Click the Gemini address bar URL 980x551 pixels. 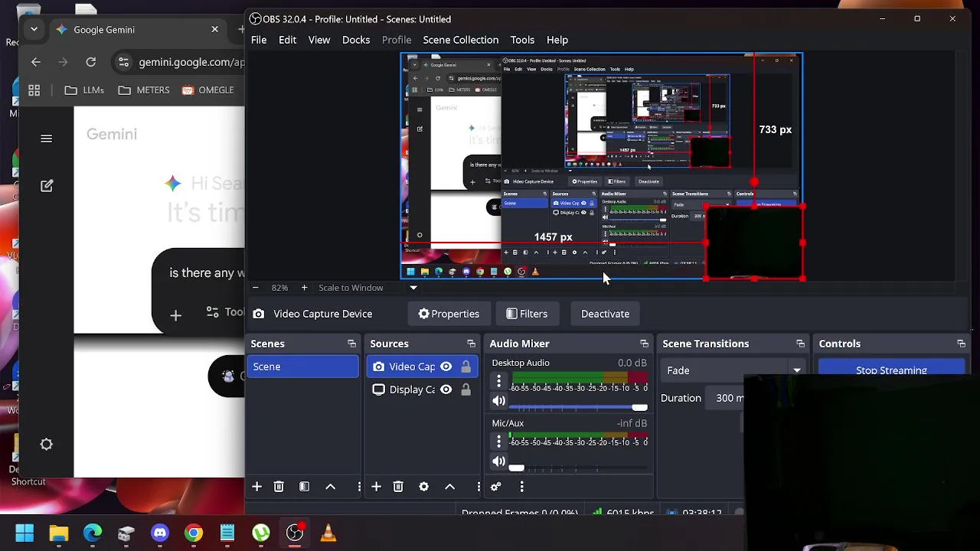point(191,62)
